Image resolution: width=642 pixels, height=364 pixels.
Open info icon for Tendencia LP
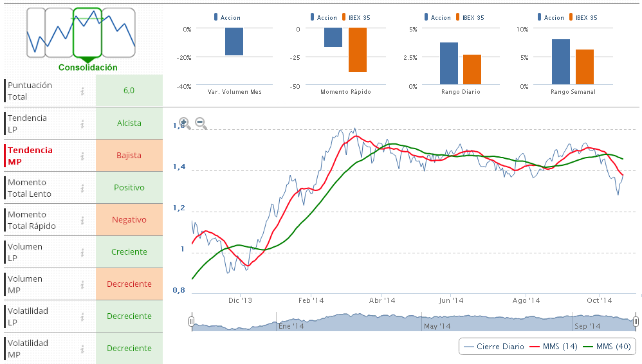(x=82, y=123)
